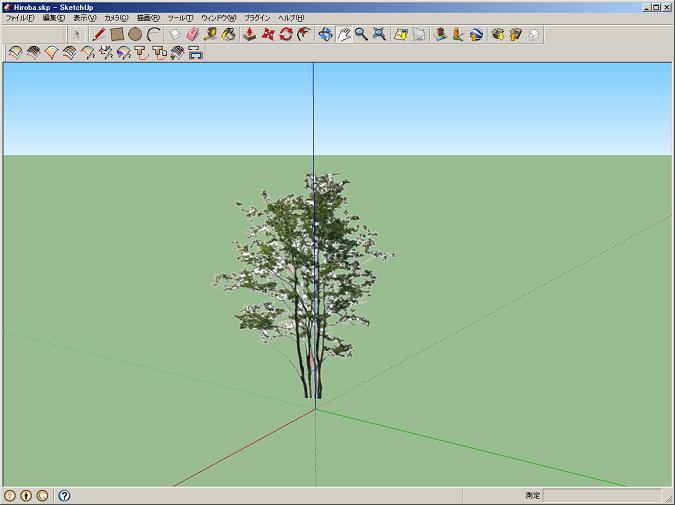Choose the Circle tool
Screen dimensions: 675x505
(135, 34)
